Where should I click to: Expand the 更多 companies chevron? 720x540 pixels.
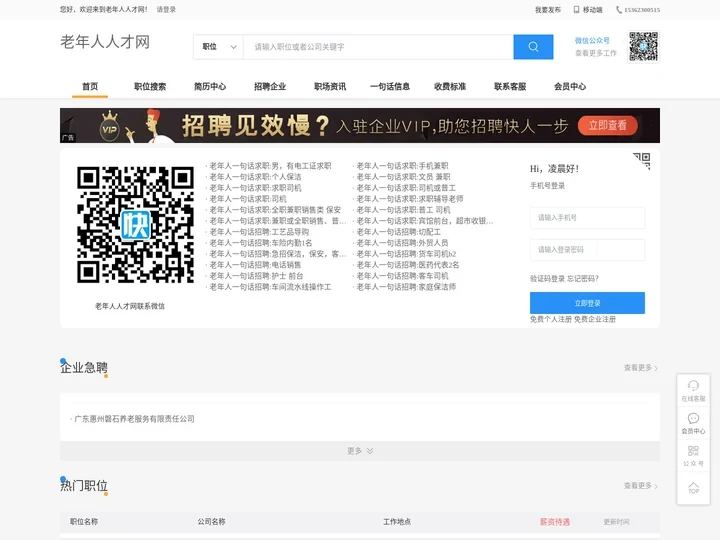coord(360,451)
